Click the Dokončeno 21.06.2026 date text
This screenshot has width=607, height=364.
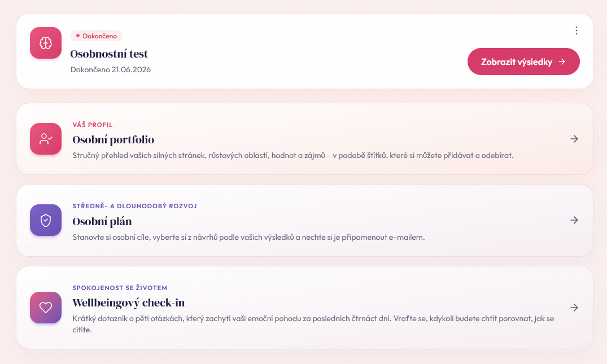tap(110, 69)
